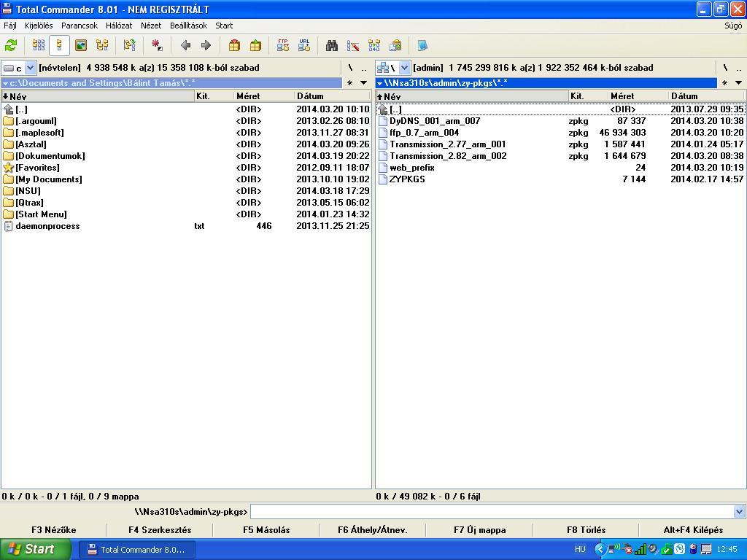The width and height of the screenshot is (747, 560).
Task: Click the HU language indicator in tray
Action: click(x=580, y=550)
